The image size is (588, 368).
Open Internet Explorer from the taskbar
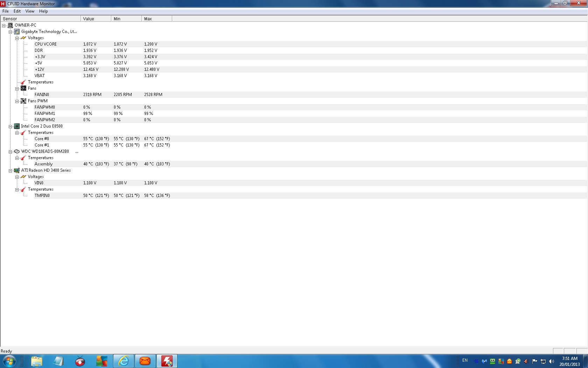tap(124, 361)
